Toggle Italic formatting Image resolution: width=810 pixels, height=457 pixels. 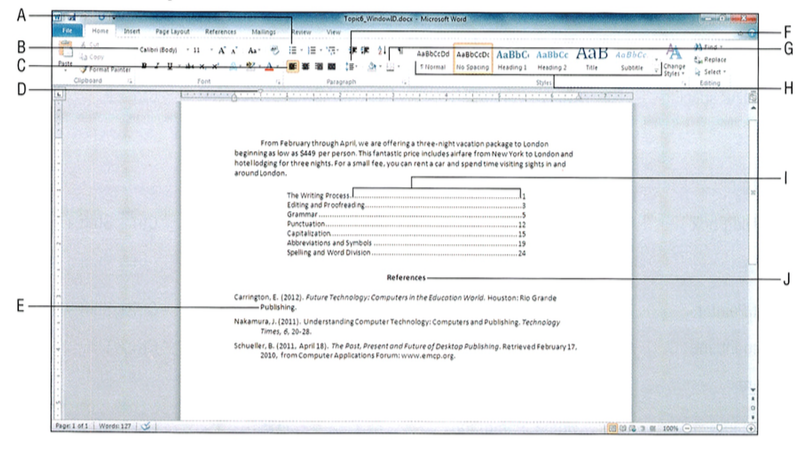157,66
